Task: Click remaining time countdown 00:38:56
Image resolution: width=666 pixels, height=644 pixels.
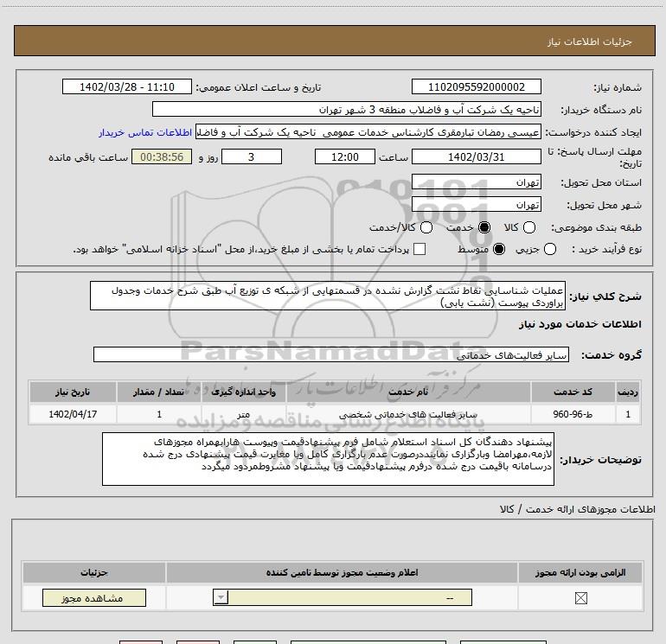Action: pyautogui.click(x=162, y=156)
